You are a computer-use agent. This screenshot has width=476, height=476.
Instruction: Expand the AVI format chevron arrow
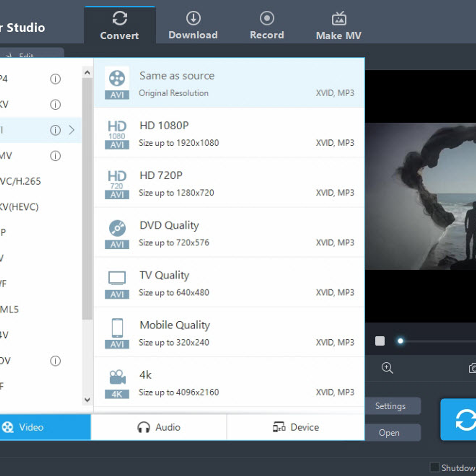click(x=71, y=130)
